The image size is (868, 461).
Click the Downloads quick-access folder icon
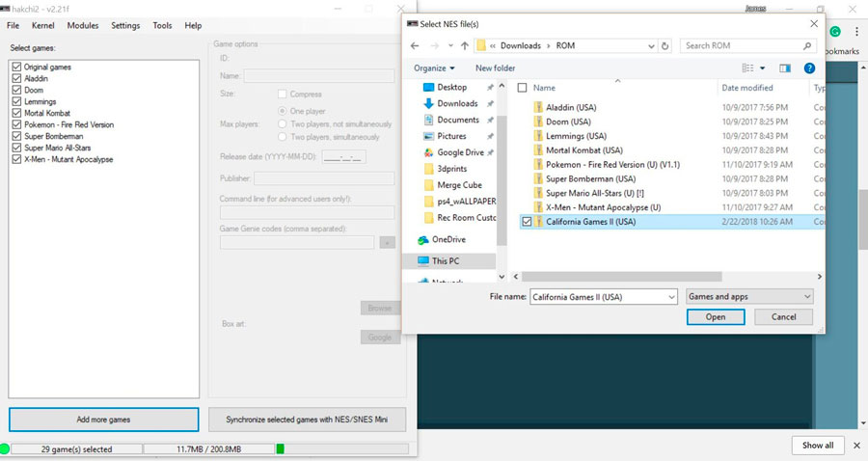click(x=428, y=103)
